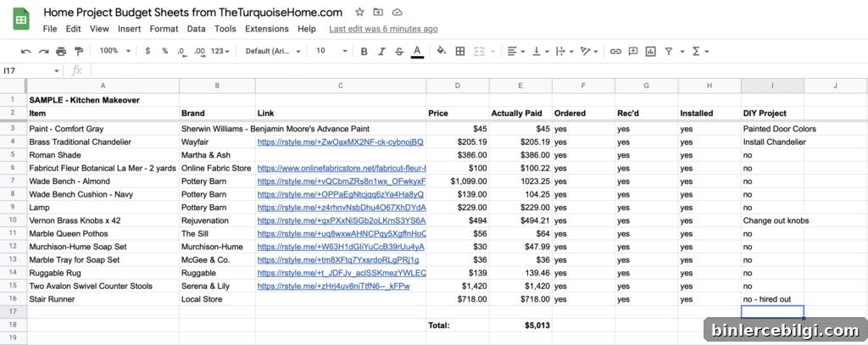The width and height of the screenshot is (868, 345).
Task: Decrease decimal places icon
Action: (181, 52)
